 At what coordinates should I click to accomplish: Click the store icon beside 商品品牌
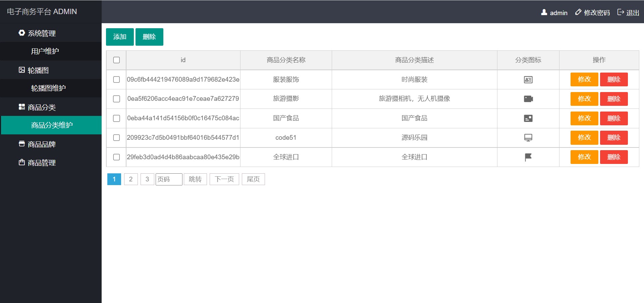point(22,144)
